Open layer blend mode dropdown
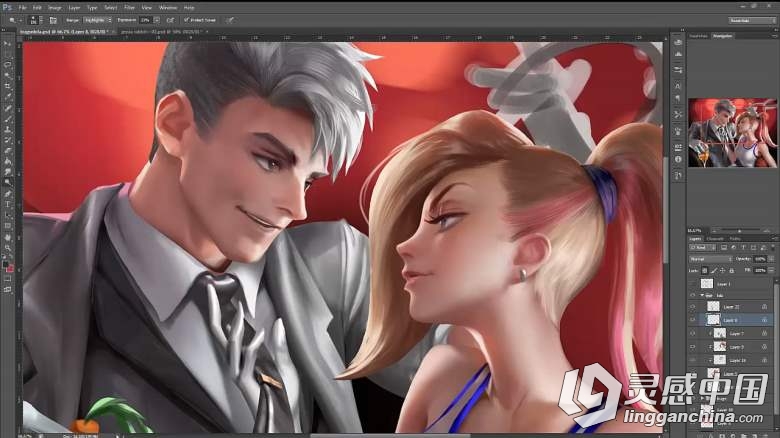The image size is (780, 438). (711, 259)
